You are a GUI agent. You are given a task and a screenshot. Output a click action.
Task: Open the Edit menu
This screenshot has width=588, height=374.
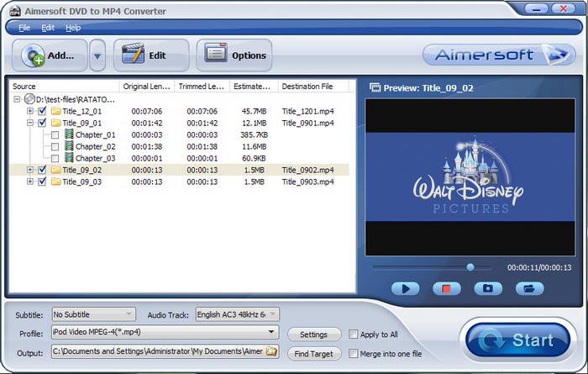pyautogui.click(x=48, y=28)
